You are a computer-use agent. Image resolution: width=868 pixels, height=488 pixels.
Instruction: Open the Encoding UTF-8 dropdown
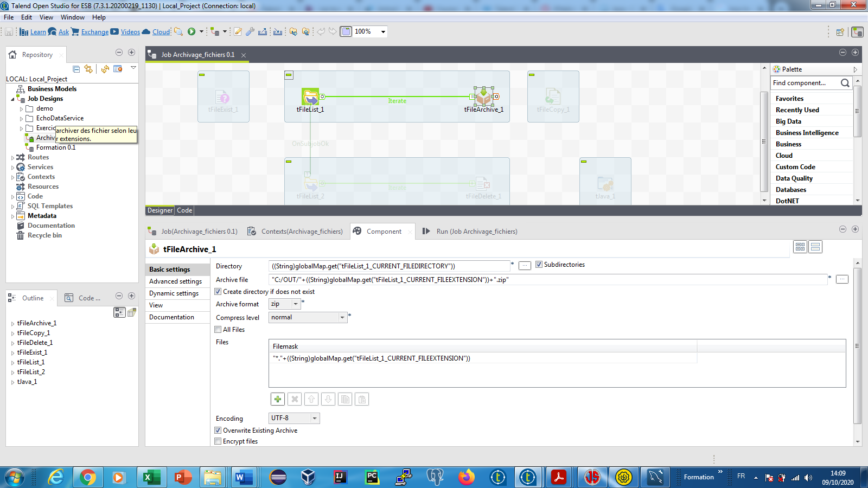pos(315,418)
